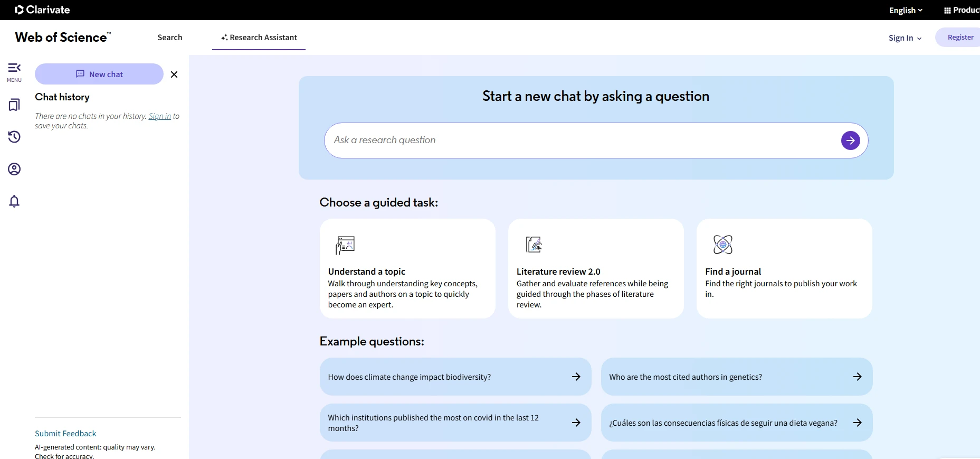The width and height of the screenshot is (980, 459).
Task: Close the chat history panel
Action: [x=174, y=74]
